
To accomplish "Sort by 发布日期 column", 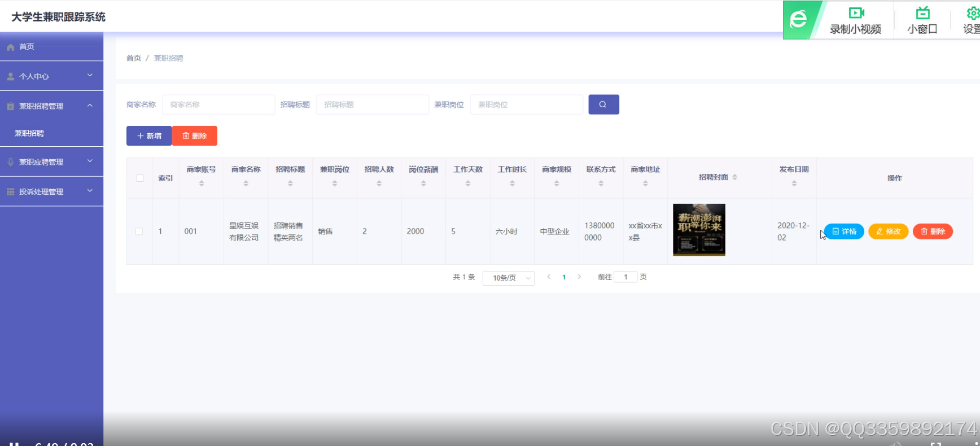I will pyautogui.click(x=794, y=183).
